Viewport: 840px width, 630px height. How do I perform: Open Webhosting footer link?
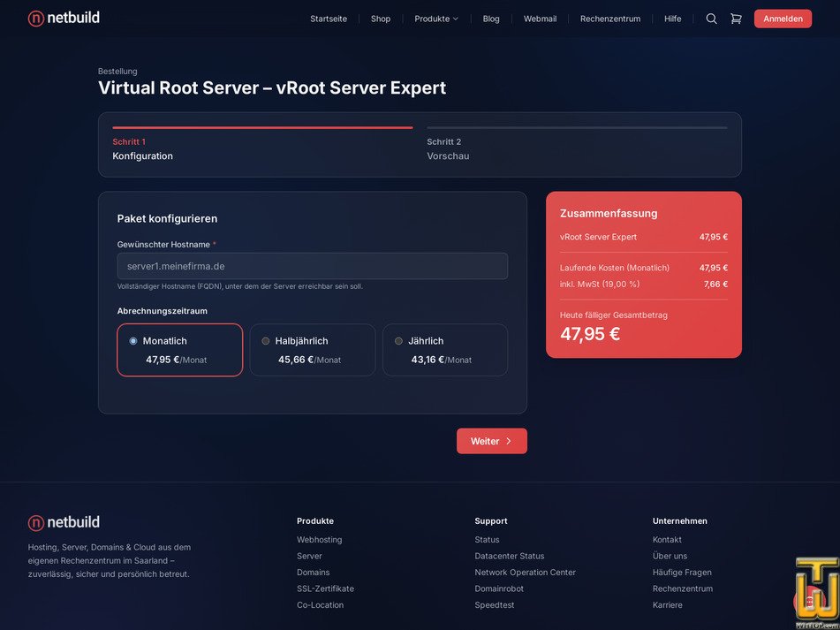319,540
